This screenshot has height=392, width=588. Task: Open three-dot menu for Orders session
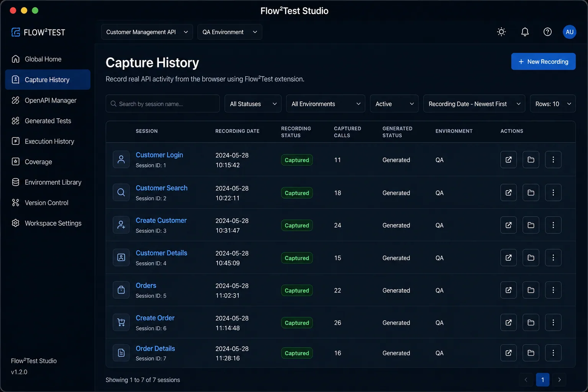coord(553,290)
